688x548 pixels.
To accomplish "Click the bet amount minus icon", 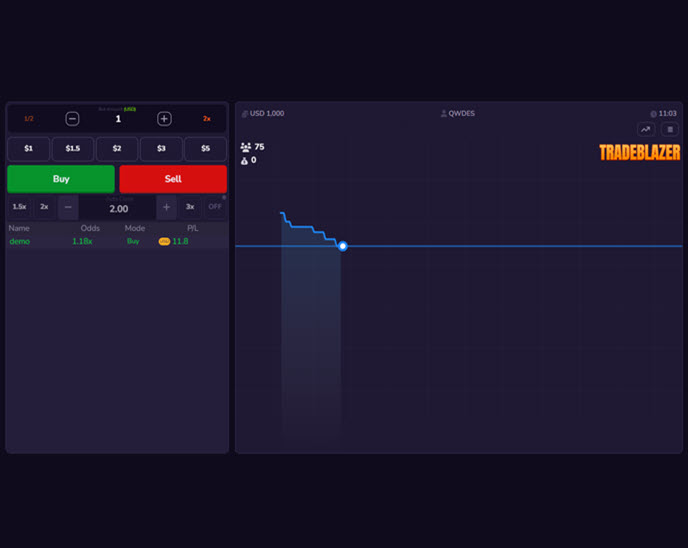I will pyautogui.click(x=72, y=119).
